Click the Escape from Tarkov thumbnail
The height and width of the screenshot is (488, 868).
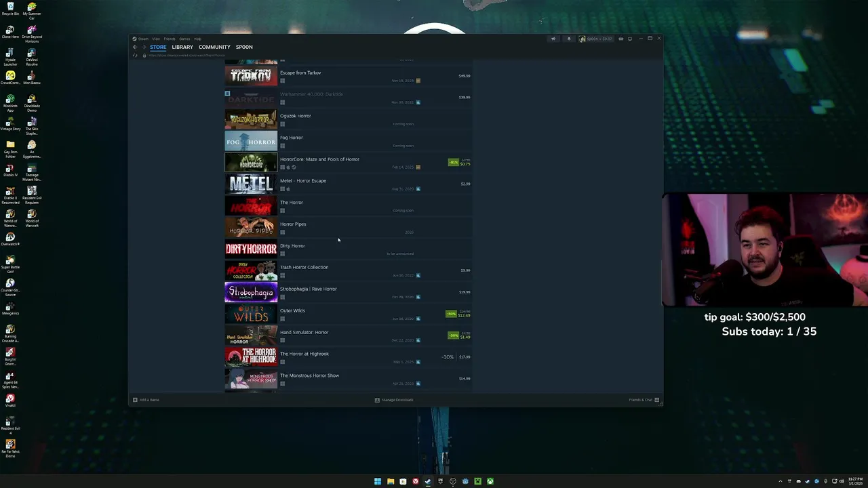251,76
